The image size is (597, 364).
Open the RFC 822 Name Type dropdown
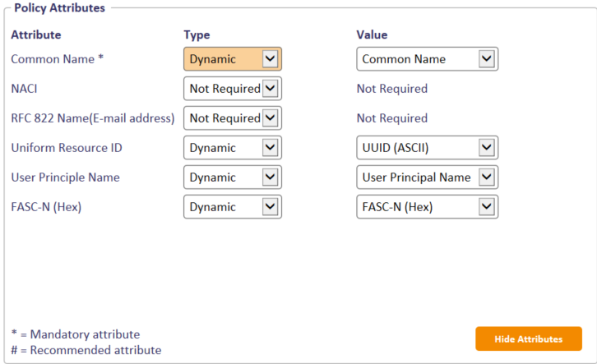[x=232, y=118]
